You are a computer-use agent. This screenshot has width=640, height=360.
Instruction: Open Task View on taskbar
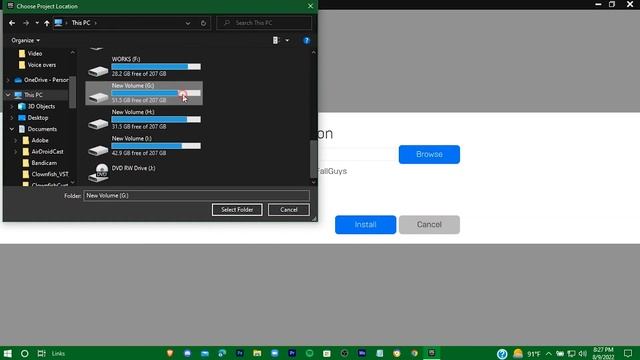[x=42, y=353]
